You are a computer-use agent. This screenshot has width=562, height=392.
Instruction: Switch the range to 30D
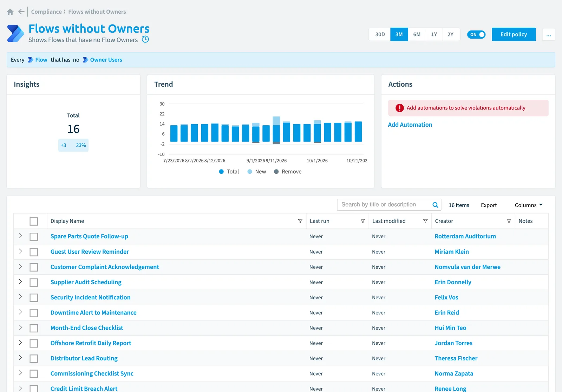point(380,34)
